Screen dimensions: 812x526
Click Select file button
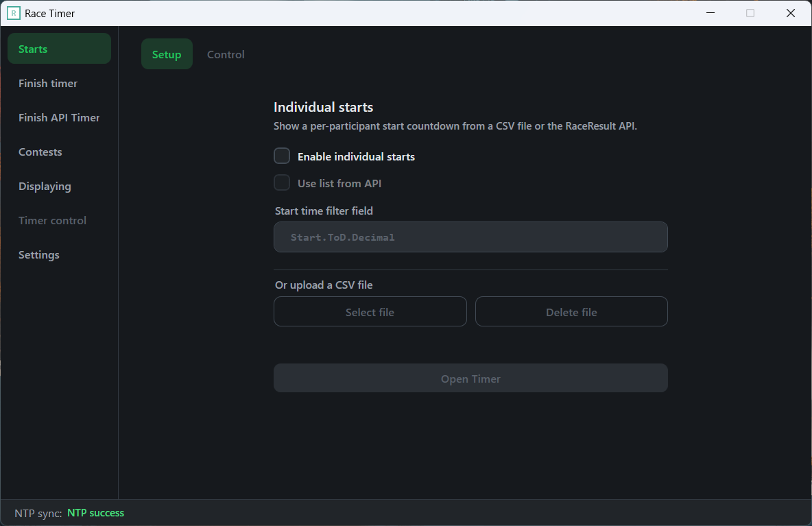(370, 311)
